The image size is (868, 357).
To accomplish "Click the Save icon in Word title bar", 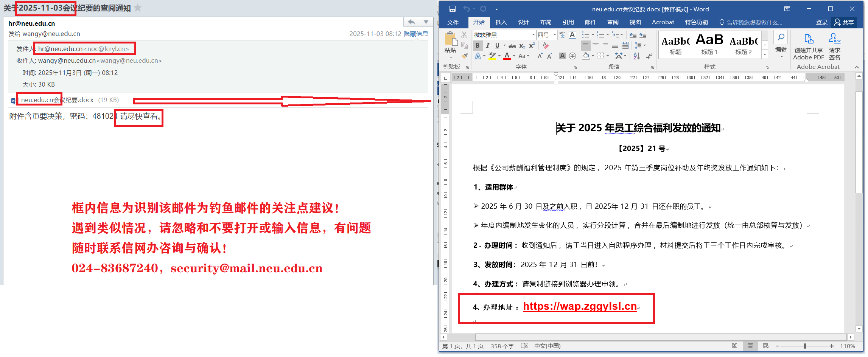I will (452, 9).
